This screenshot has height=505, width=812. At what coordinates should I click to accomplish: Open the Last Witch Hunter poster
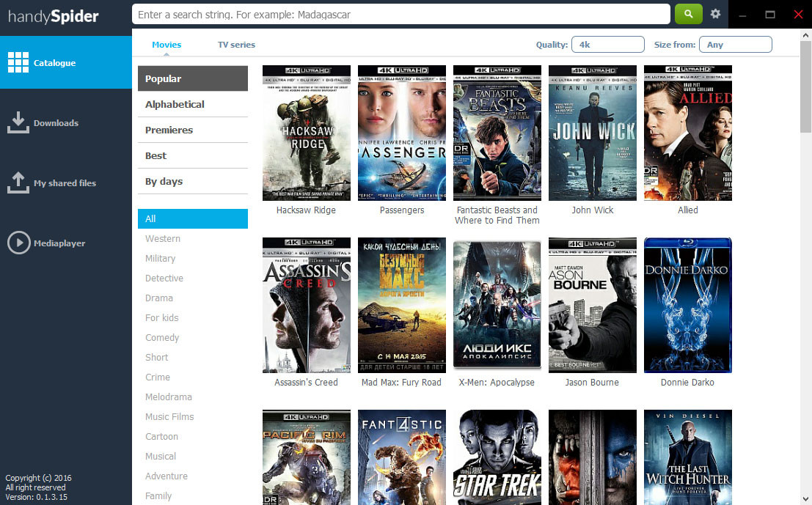coord(688,457)
